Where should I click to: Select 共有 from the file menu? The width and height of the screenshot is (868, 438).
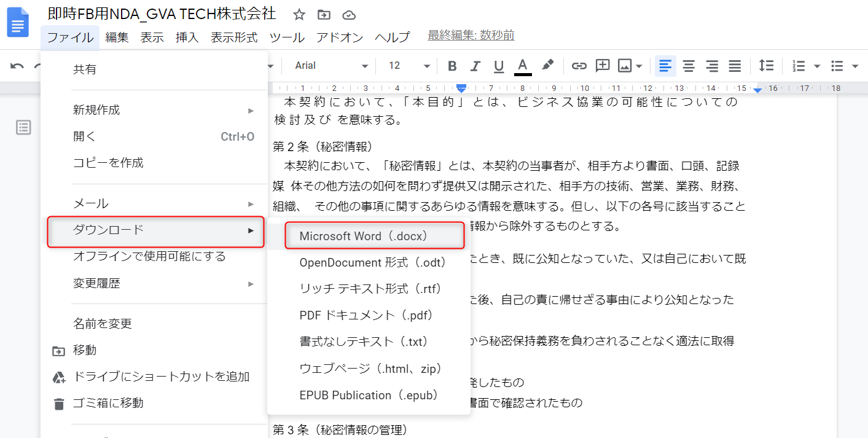point(154,69)
